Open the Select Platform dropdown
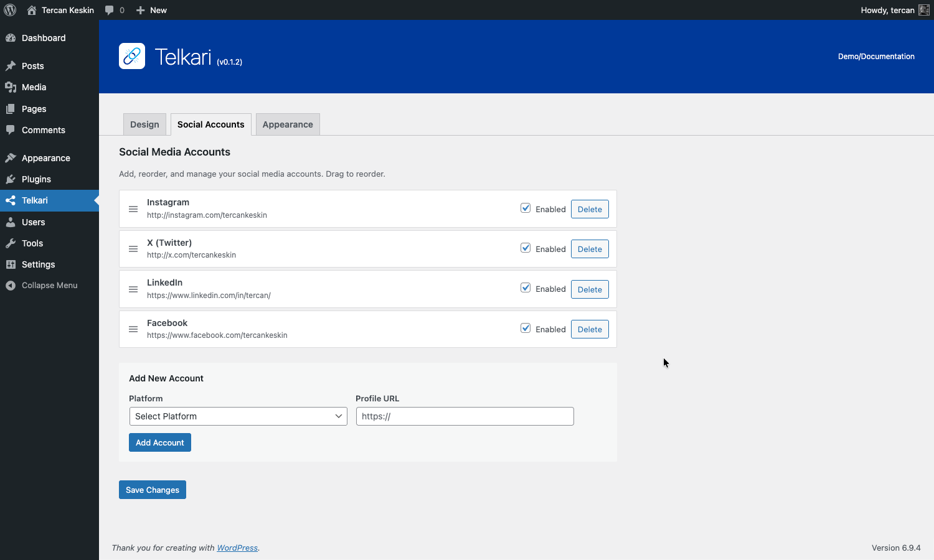The height and width of the screenshot is (560, 934). click(x=238, y=416)
